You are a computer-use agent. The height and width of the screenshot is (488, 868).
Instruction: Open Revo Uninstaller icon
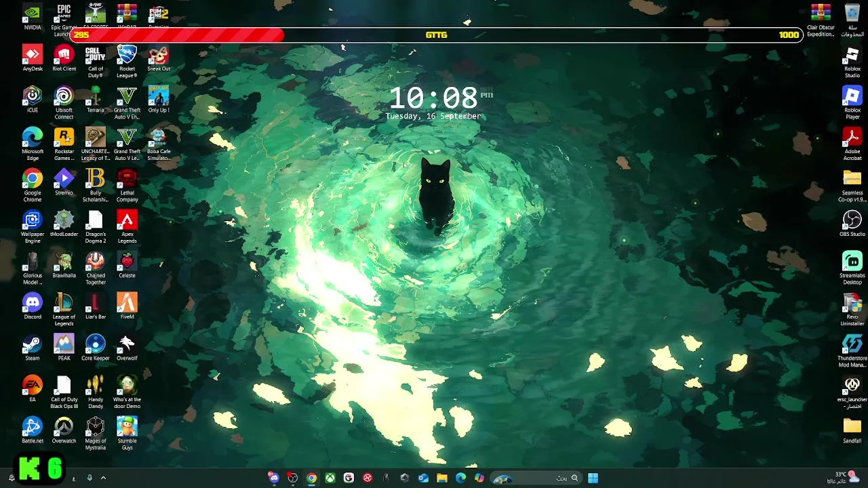852,309
